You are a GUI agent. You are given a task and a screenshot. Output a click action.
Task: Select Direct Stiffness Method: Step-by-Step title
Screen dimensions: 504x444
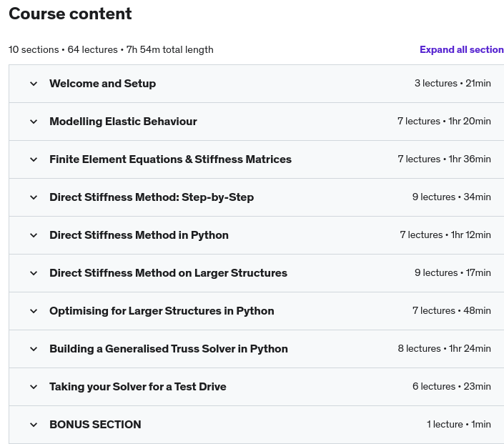(152, 197)
